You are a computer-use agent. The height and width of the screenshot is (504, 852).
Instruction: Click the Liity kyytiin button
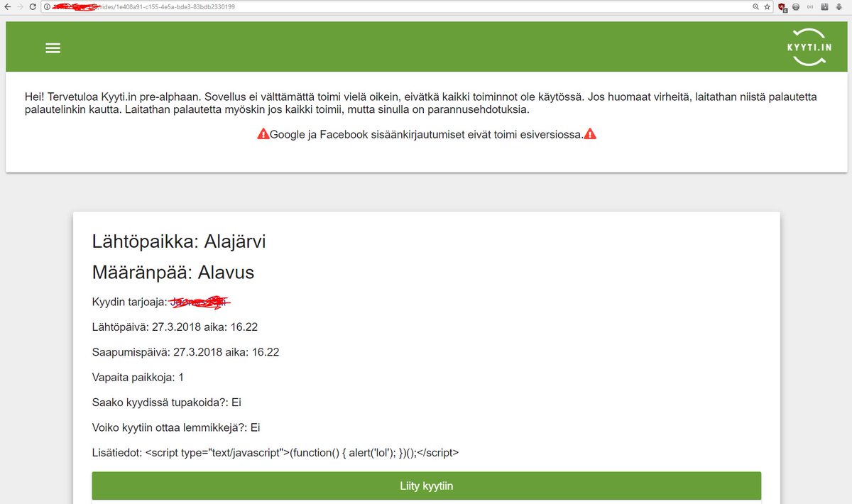[426, 486]
